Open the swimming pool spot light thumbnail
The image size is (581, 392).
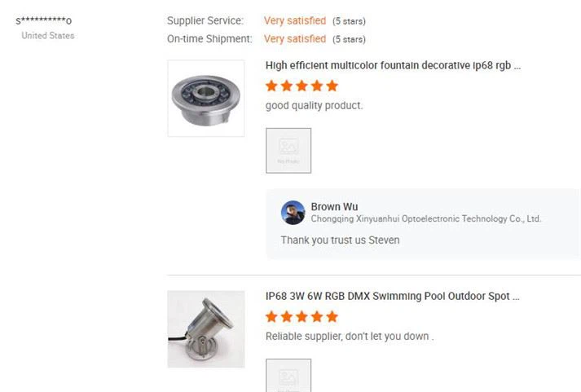[x=206, y=329]
